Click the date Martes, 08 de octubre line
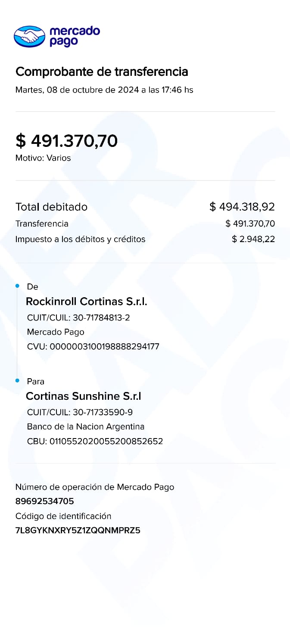The width and height of the screenshot is (290, 644). [x=104, y=90]
